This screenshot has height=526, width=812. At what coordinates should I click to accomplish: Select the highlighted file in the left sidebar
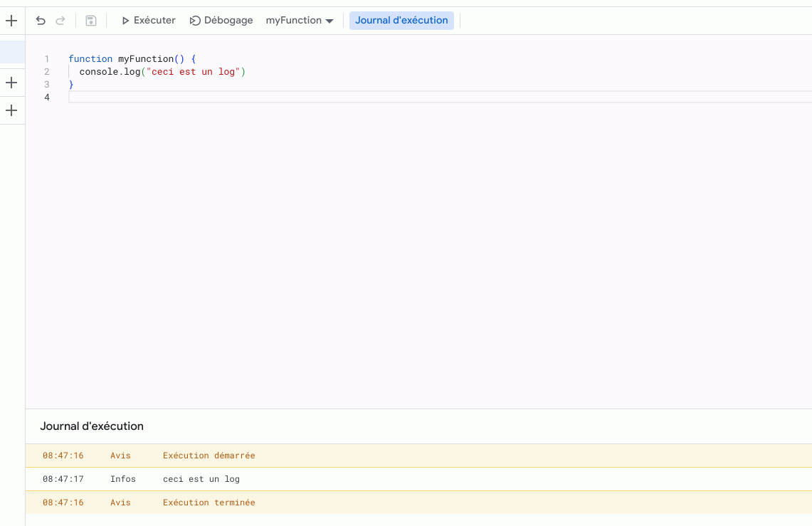(x=12, y=52)
